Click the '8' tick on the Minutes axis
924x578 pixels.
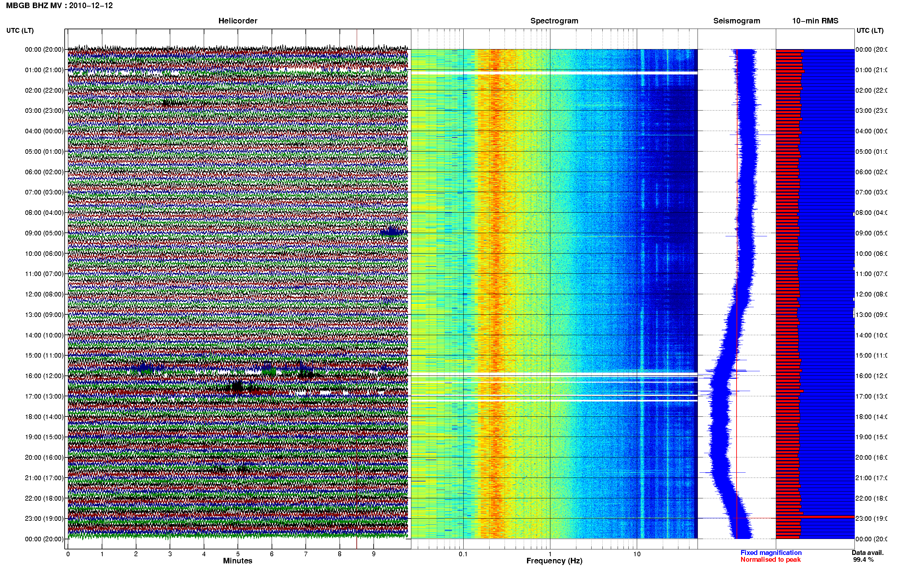tap(340, 554)
